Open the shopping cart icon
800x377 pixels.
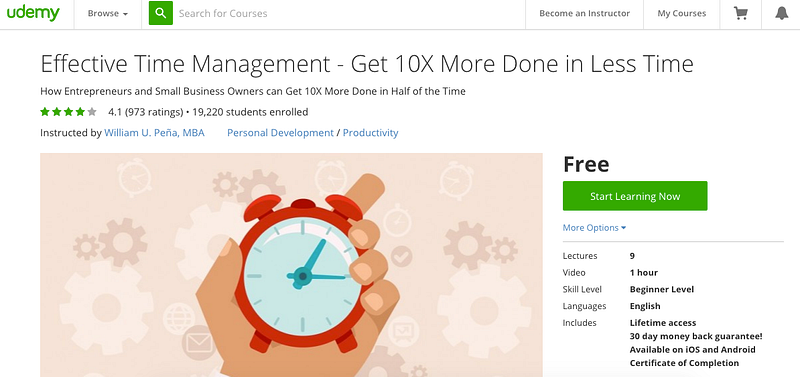pyautogui.click(x=740, y=14)
